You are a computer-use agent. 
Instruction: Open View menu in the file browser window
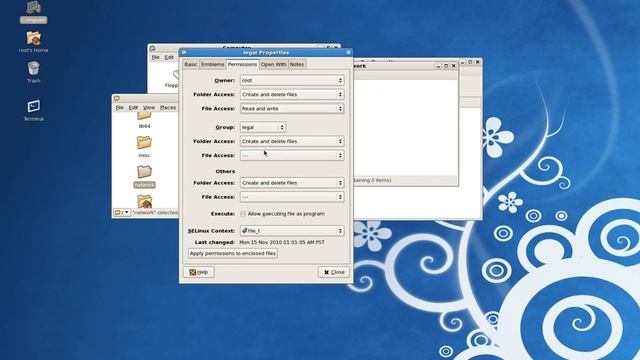(149, 108)
